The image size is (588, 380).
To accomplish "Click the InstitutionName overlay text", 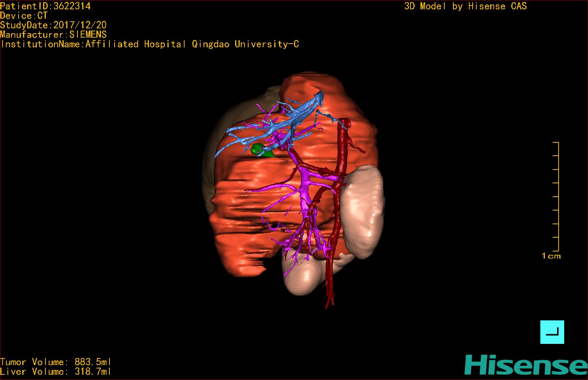I will 150,44.
